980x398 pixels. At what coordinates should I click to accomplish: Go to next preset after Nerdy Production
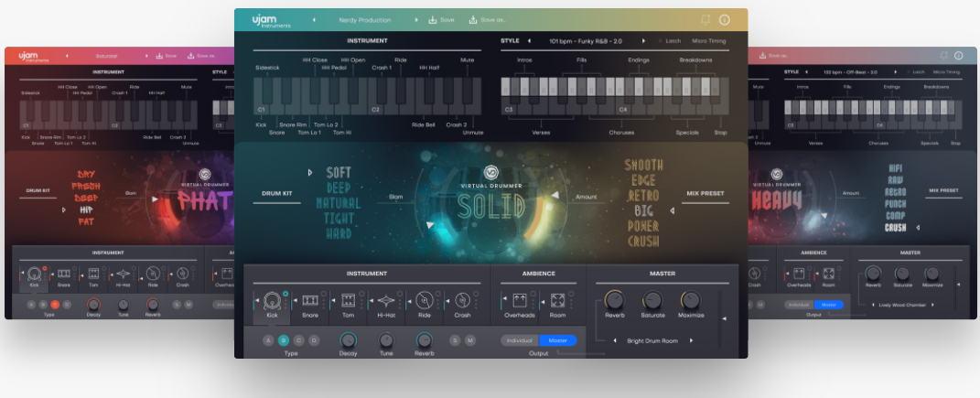pyautogui.click(x=416, y=20)
